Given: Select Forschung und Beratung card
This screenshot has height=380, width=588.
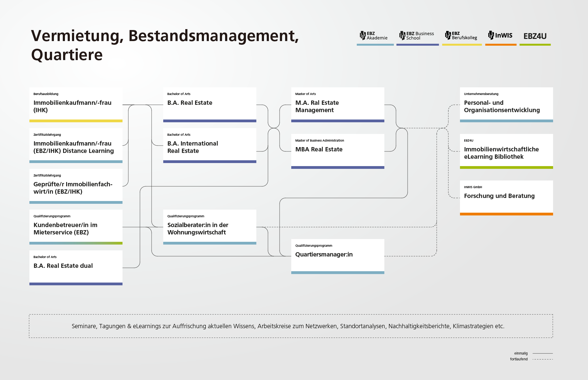Looking at the screenshot, I should pyautogui.click(x=507, y=198).
